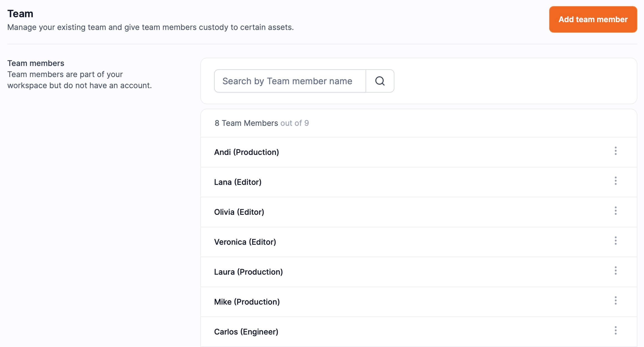Open three-dot menu for Lana (Editor)

(x=615, y=181)
